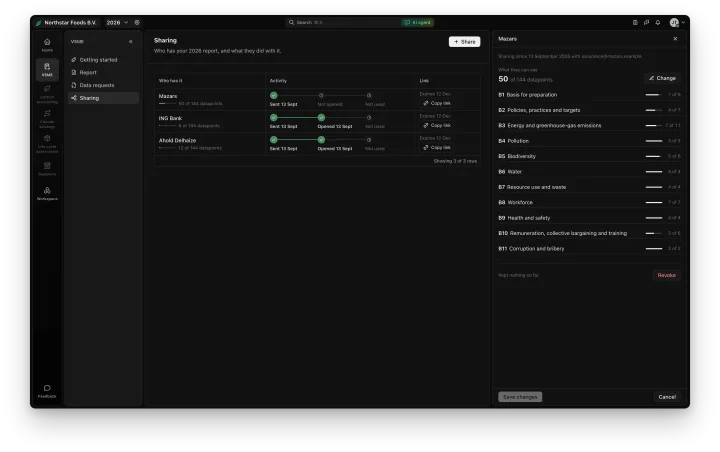The image size is (720, 452).
Task: Click 'Showing 3 of 3 rows' text
Action: 455,161
